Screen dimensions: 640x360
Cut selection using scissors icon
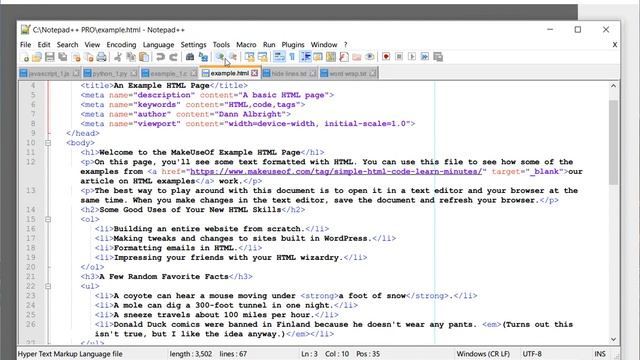point(118,57)
